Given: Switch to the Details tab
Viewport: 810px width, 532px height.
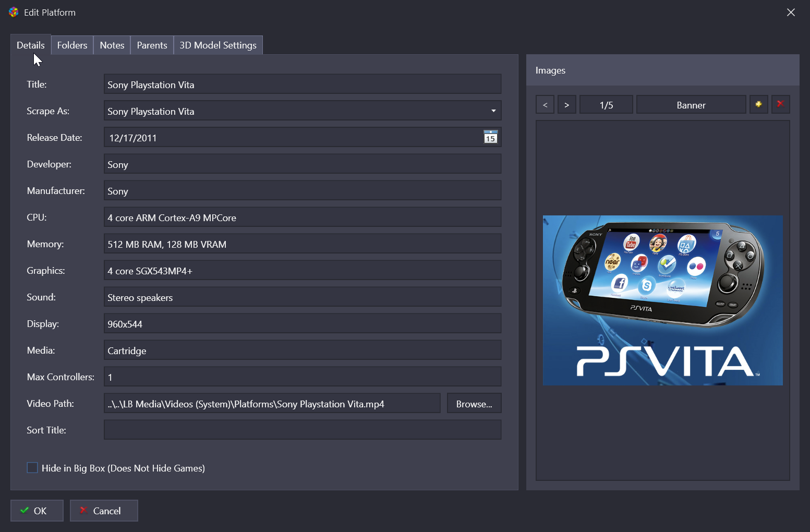Looking at the screenshot, I should tap(31, 45).
